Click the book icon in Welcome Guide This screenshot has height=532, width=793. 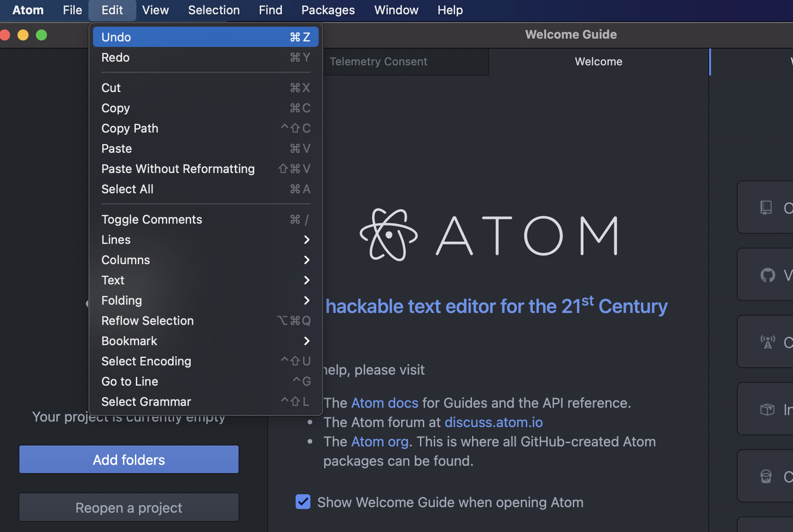(x=766, y=208)
